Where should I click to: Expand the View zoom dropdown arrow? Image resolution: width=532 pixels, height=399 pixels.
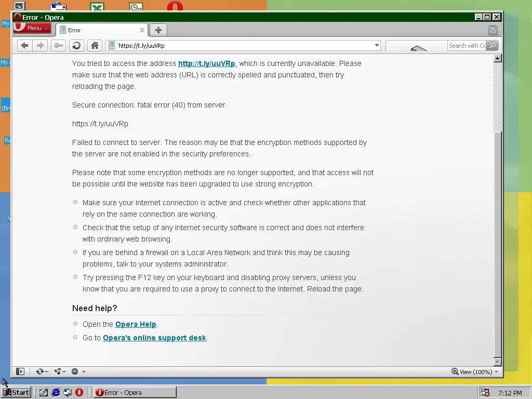tap(496, 372)
